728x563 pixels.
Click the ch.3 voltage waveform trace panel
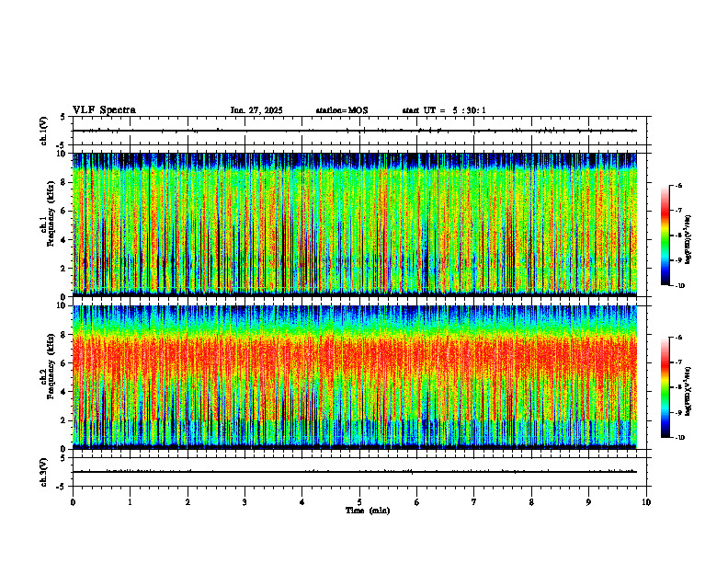tap(359, 472)
